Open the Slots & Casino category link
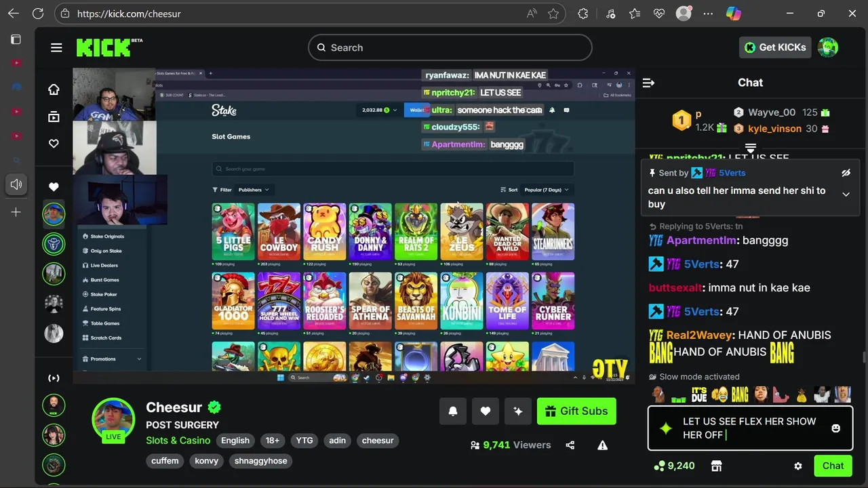The width and height of the screenshot is (868, 488). point(178,441)
